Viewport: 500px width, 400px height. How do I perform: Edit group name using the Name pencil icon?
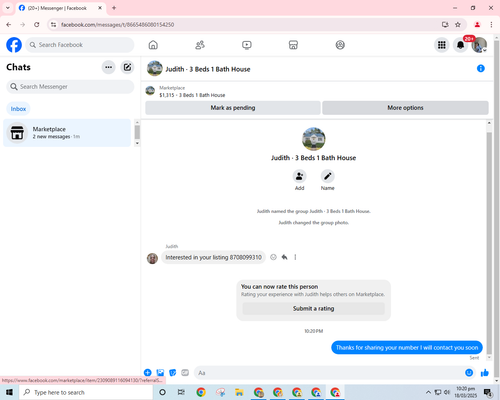pyautogui.click(x=328, y=176)
